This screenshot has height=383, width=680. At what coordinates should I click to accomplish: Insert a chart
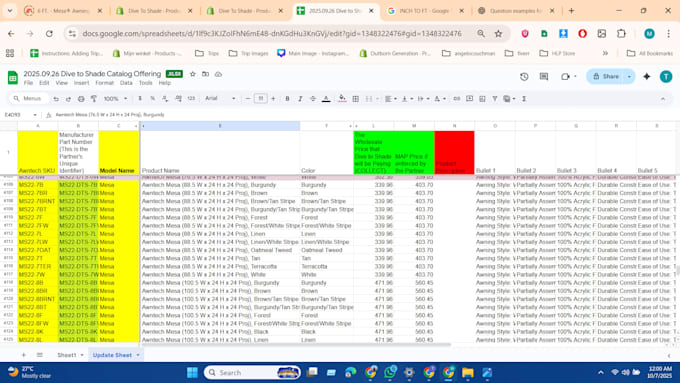482,99
